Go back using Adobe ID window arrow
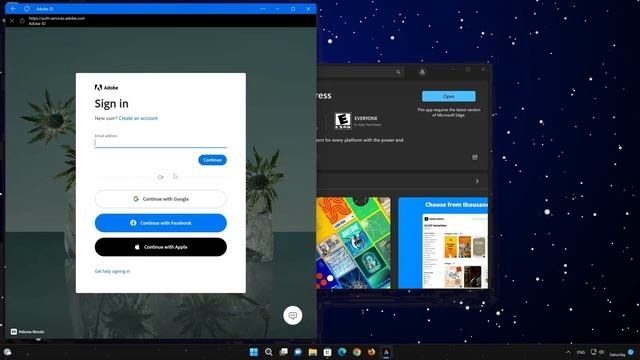Screen dimensions: 640x360 pyautogui.click(x=13, y=9)
